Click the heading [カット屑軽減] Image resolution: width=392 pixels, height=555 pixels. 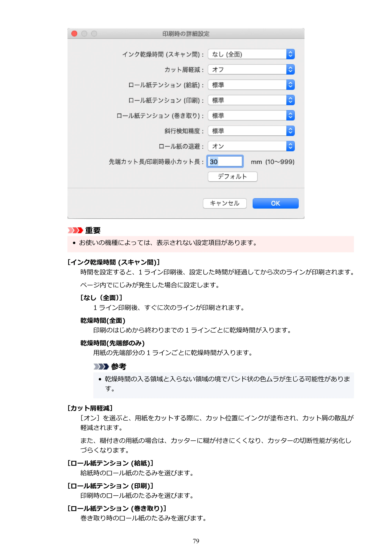(x=90, y=408)
